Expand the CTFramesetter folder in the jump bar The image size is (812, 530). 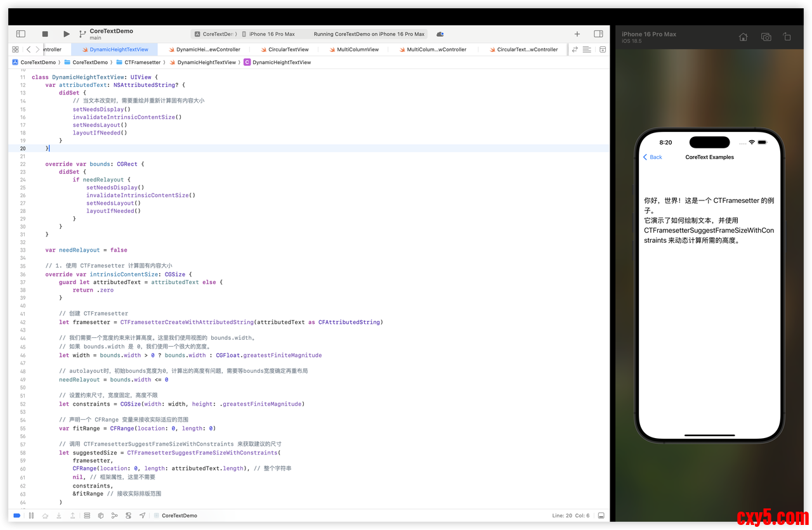coord(142,62)
